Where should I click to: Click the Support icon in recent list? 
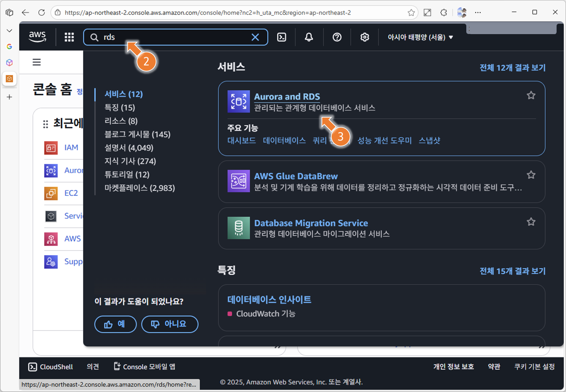(51, 262)
